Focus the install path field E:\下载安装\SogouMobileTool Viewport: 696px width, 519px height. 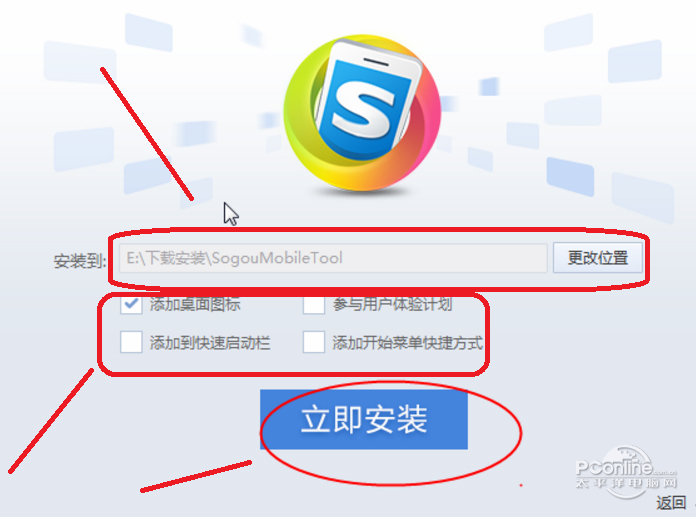pos(333,258)
